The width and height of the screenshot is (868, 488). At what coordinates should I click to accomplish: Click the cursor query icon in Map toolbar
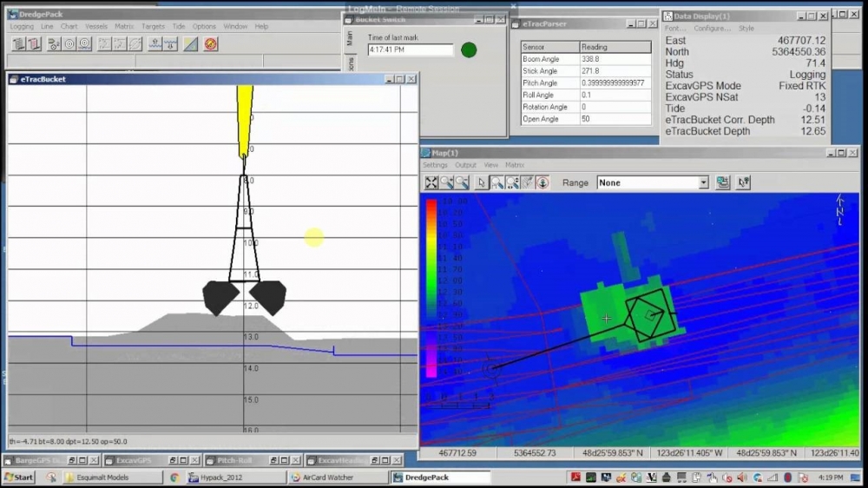tap(744, 182)
